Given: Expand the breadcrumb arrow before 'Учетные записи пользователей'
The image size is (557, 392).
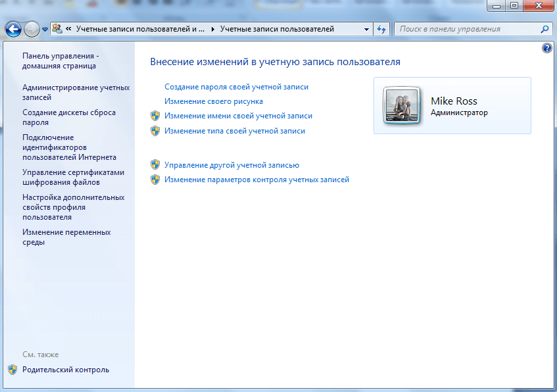Looking at the screenshot, I should tap(212, 29).
